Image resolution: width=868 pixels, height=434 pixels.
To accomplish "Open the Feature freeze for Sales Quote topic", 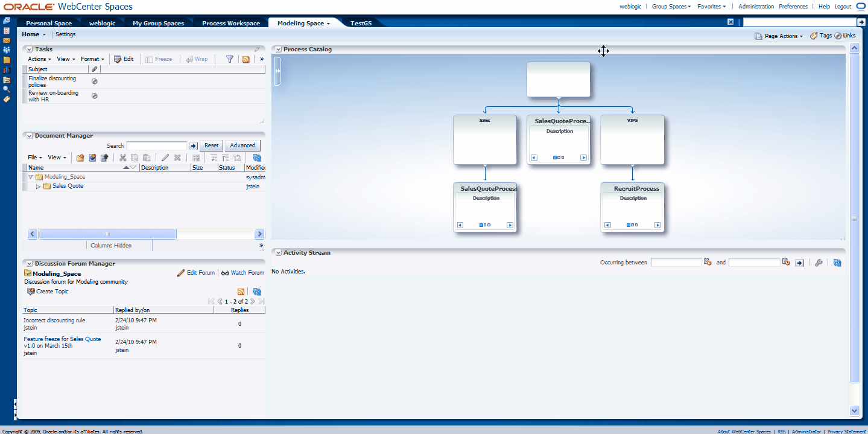I will (x=62, y=342).
